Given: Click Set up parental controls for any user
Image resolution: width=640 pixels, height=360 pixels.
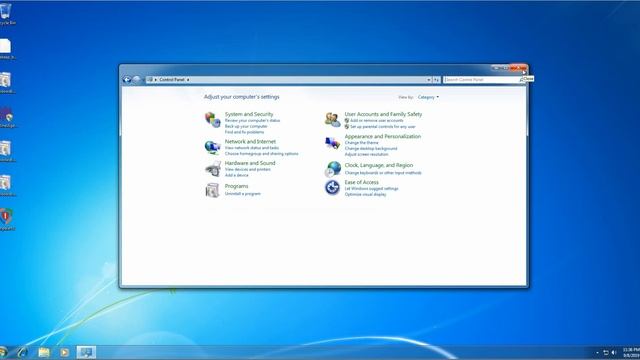Looking at the screenshot, I should coord(383,127).
